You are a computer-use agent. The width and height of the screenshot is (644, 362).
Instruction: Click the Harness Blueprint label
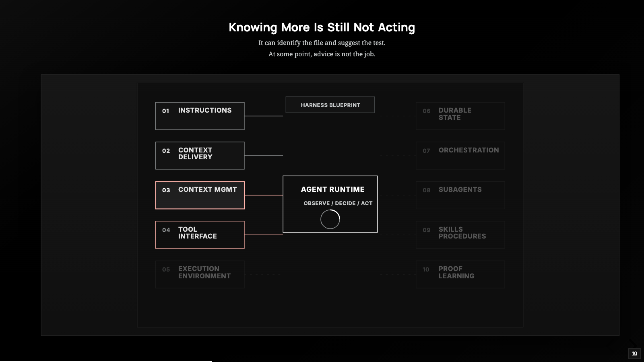pos(330,105)
